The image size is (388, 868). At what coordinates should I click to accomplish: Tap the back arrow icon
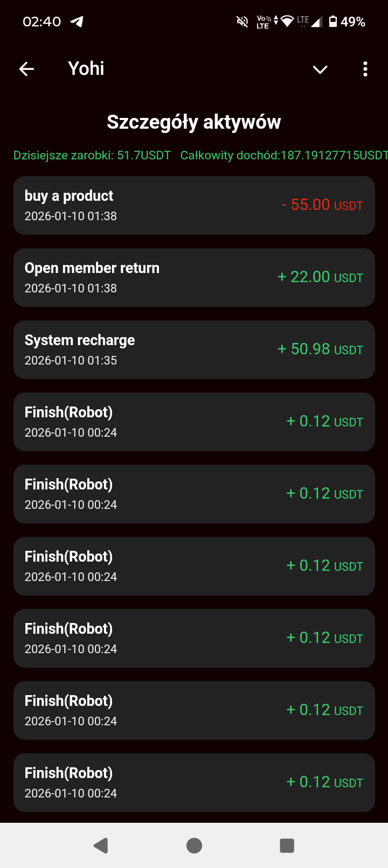[26, 69]
